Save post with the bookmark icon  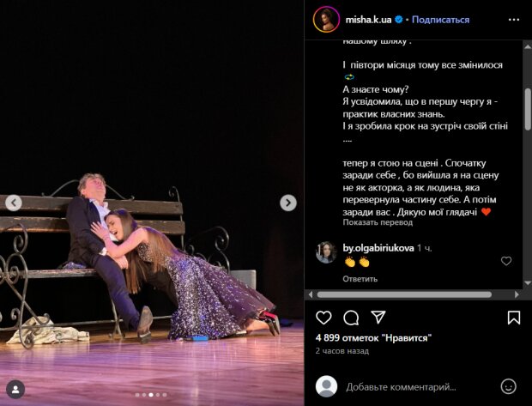514,318
